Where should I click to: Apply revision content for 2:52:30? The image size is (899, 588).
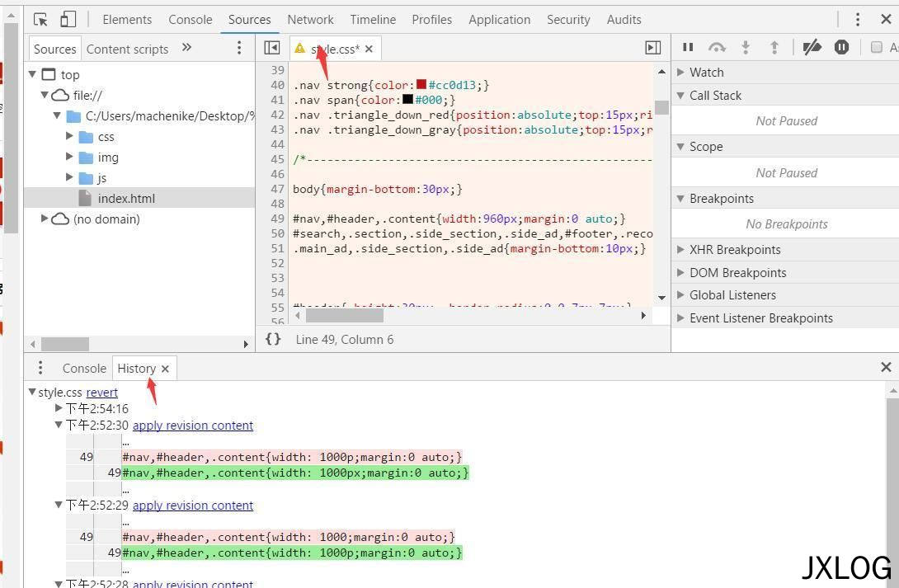point(193,426)
